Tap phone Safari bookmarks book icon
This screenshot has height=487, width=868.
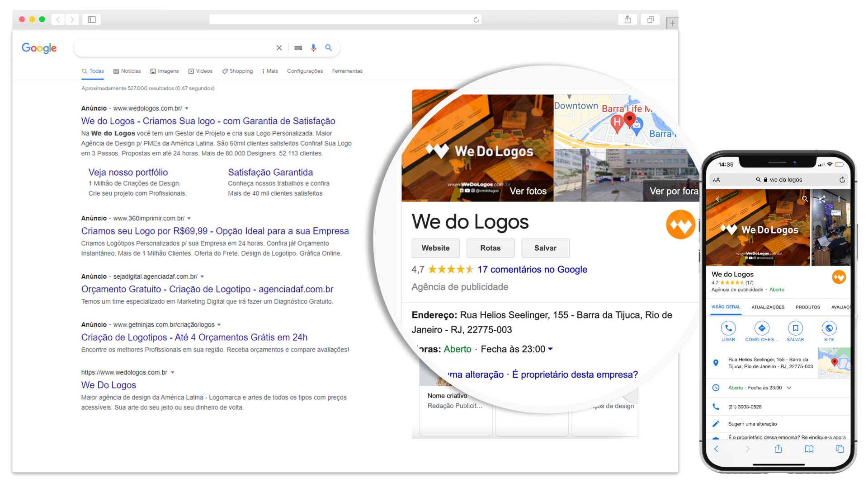point(809,449)
